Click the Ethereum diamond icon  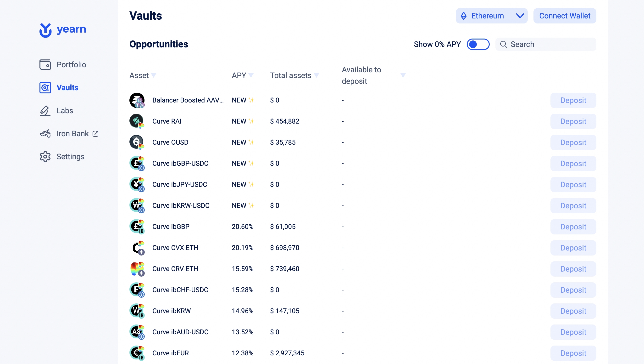tap(463, 16)
